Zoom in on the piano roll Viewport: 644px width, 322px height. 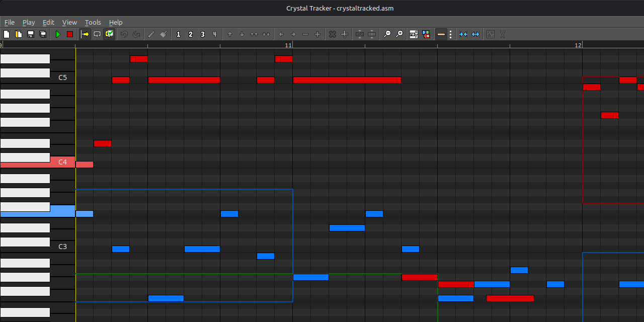pos(399,34)
